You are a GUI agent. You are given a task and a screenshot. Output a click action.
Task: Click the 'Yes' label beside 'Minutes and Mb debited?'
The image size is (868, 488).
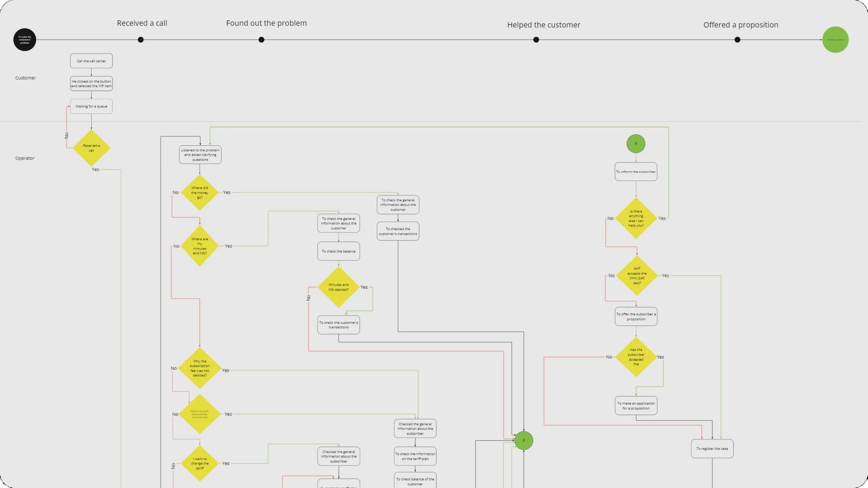click(x=364, y=287)
